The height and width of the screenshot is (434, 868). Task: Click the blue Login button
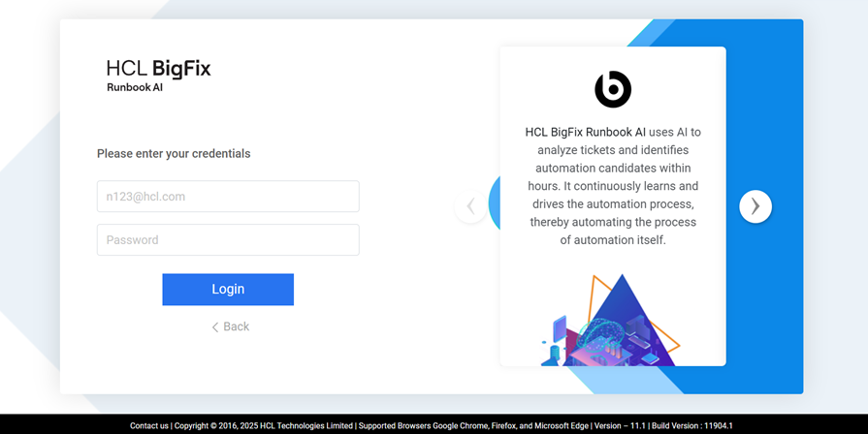click(228, 289)
